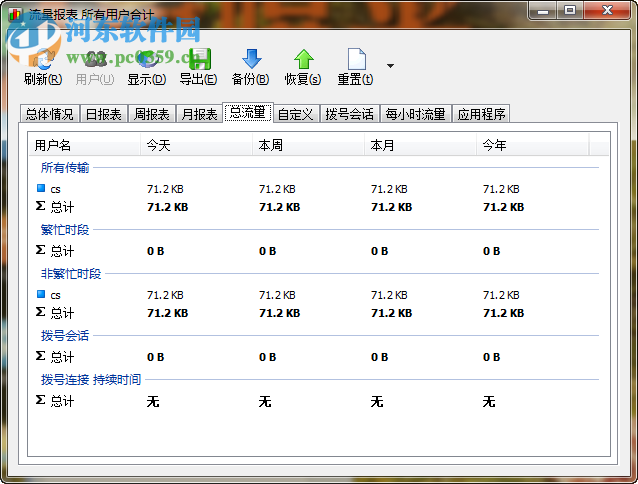This screenshot has height=484, width=638.
Task: Sort by the 用户名 column header
Action: tap(85, 145)
